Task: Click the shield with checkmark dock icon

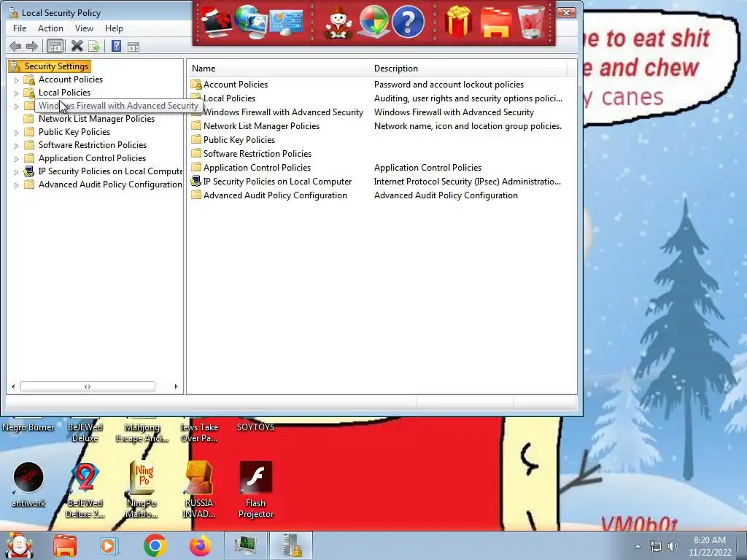Action: tap(373, 22)
